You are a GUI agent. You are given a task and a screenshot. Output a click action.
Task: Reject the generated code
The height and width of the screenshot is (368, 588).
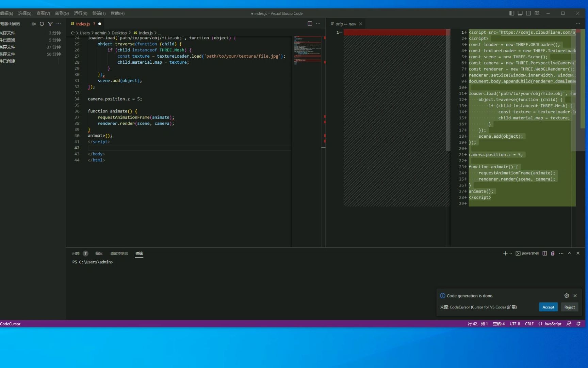coord(569,307)
